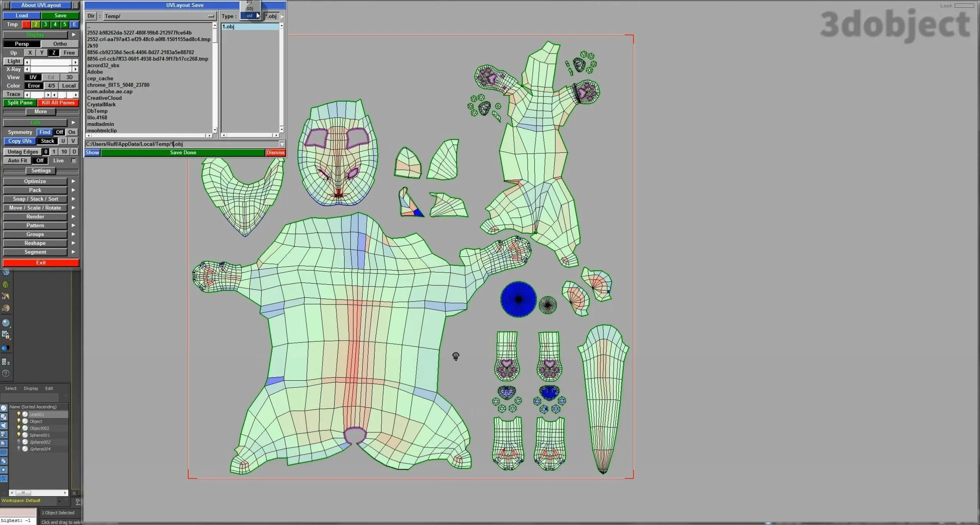Click the top geometry filter icon in explorer

point(3,408)
